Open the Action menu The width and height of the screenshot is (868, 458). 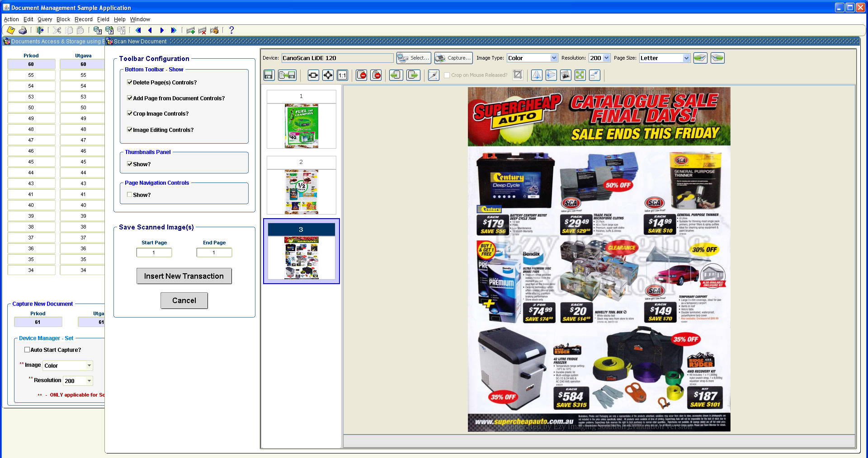[11, 19]
